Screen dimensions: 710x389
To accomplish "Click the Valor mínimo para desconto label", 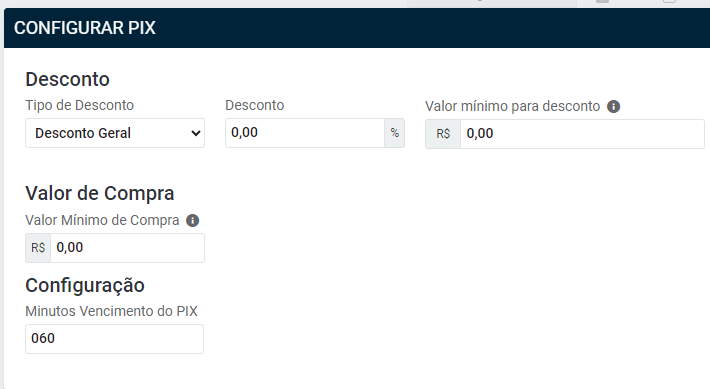I will click(x=513, y=106).
